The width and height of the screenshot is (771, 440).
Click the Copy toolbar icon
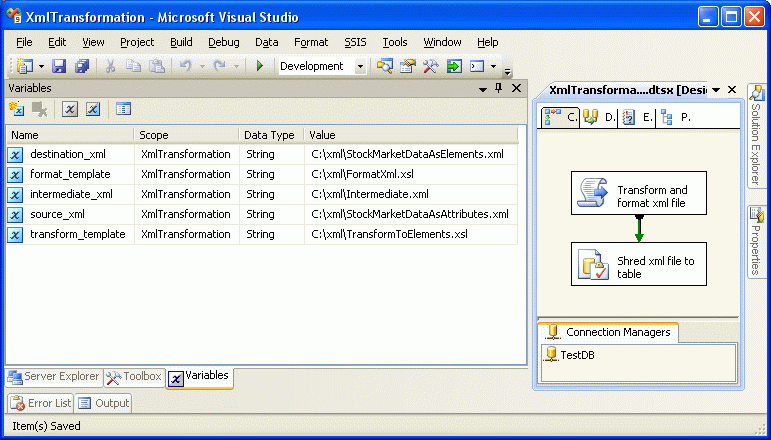pos(133,66)
